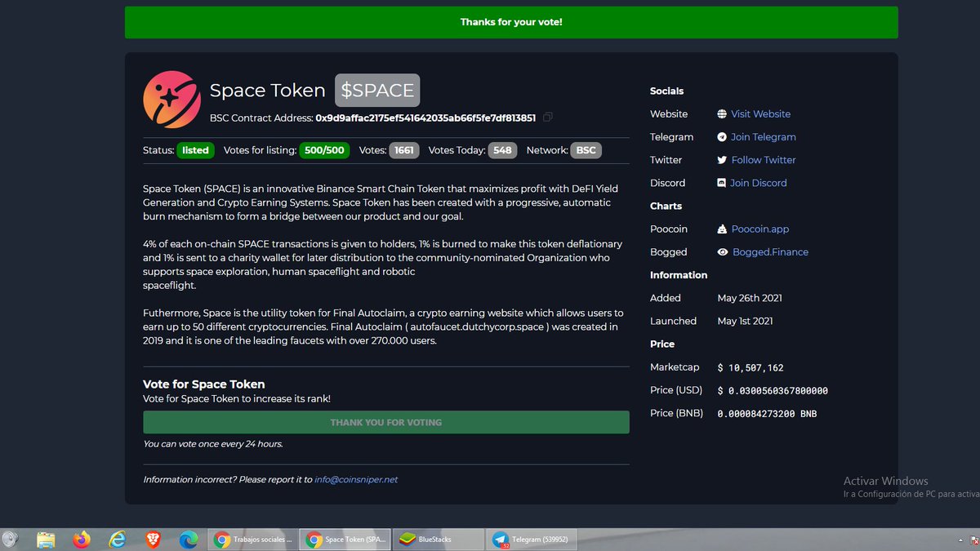Click the Vote for Space Token heading
Screen dimensions: 980x551
[x=204, y=384]
